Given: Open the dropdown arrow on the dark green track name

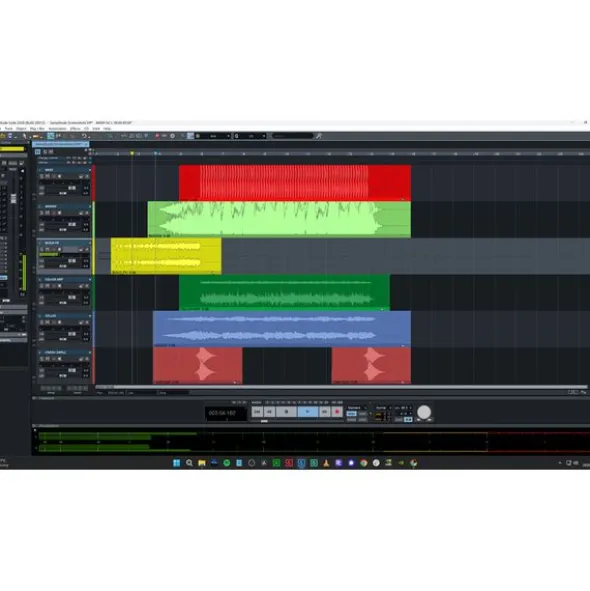Looking at the screenshot, I should 90,279.
